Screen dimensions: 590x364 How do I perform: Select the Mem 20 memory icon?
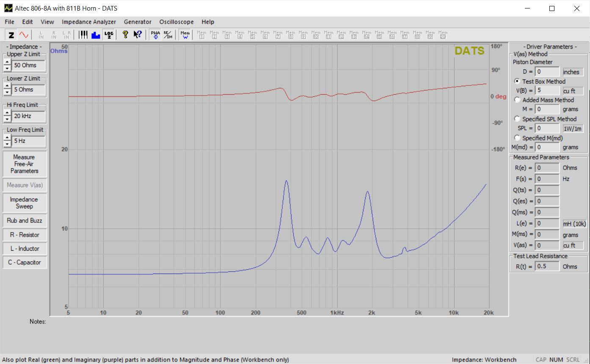click(443, 35)
